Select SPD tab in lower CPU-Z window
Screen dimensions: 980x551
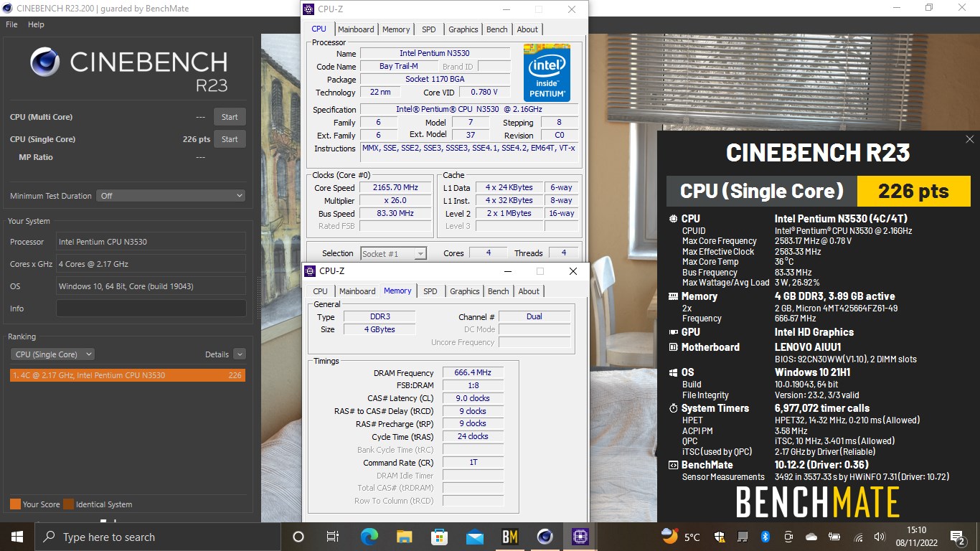(x=430, y=291)
